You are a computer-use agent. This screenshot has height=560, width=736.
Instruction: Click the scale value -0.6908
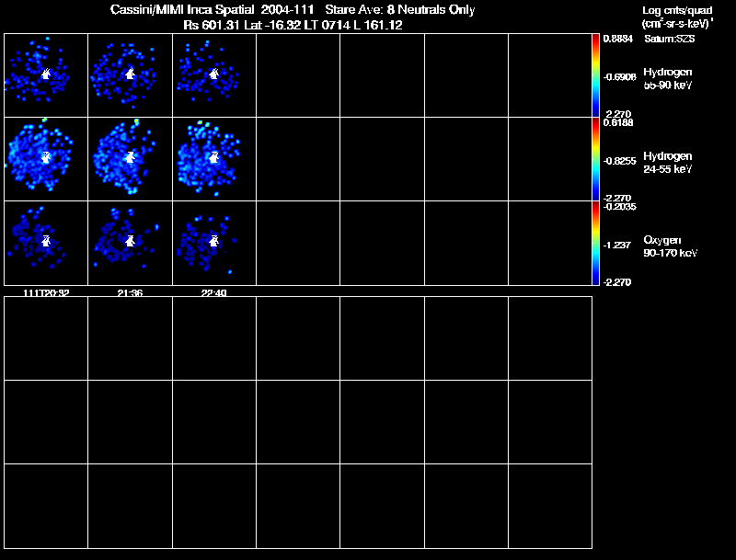pyautogui.click(x=619, y=77)
